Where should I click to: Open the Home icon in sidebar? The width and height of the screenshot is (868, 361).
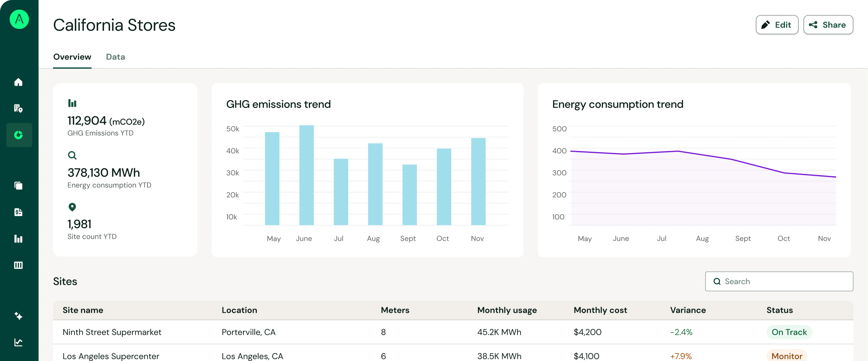(x=19, y=82)
